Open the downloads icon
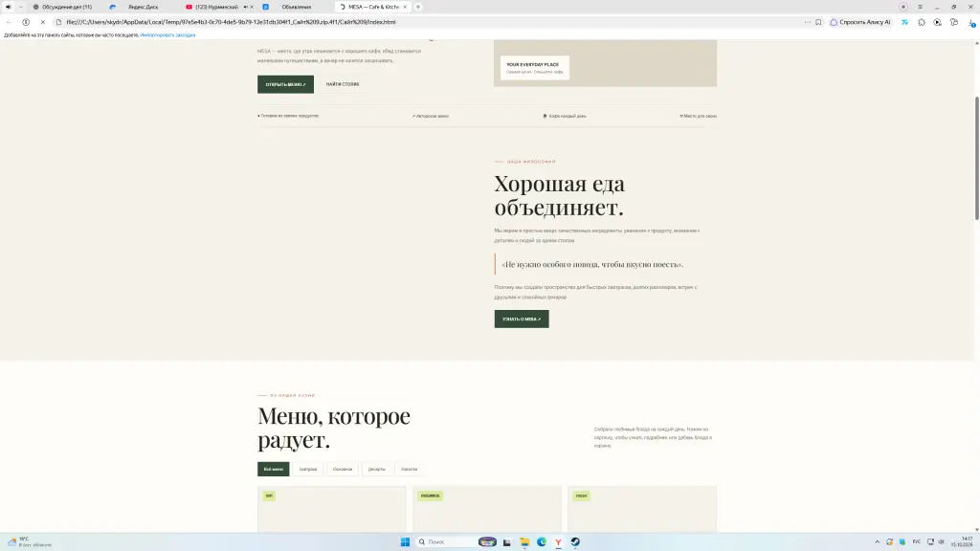Screen dimensions: 980x551 [x=972, y=23]
